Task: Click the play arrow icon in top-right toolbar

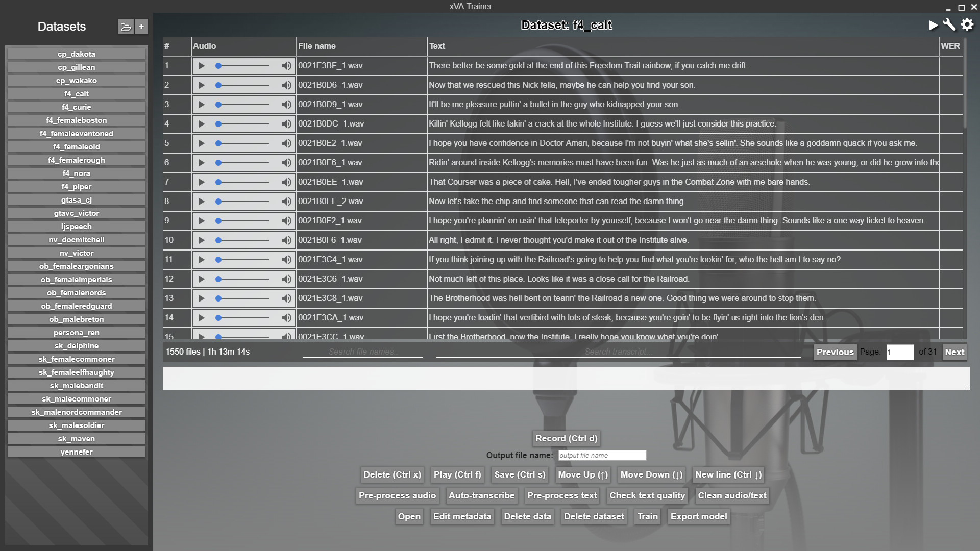Action: pyautogui.click(x=933, y=25)
